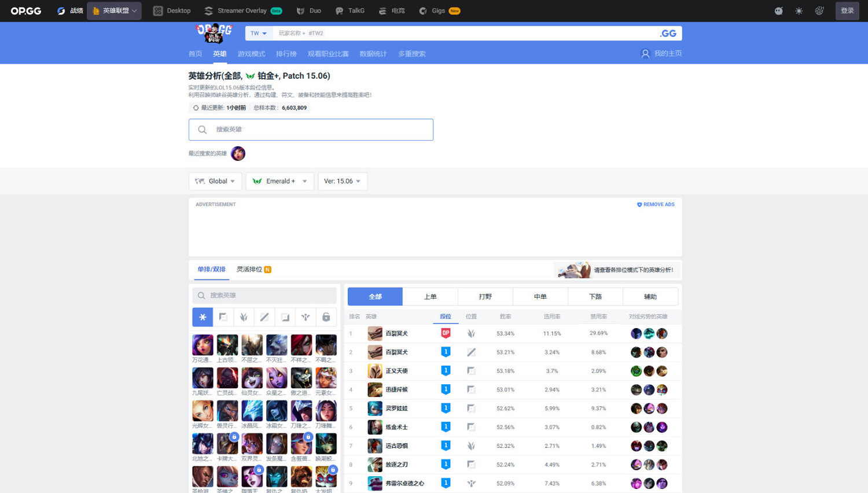Toggle the 打野 position tab filter
868x493 pixels.
(x=485, y=296)
